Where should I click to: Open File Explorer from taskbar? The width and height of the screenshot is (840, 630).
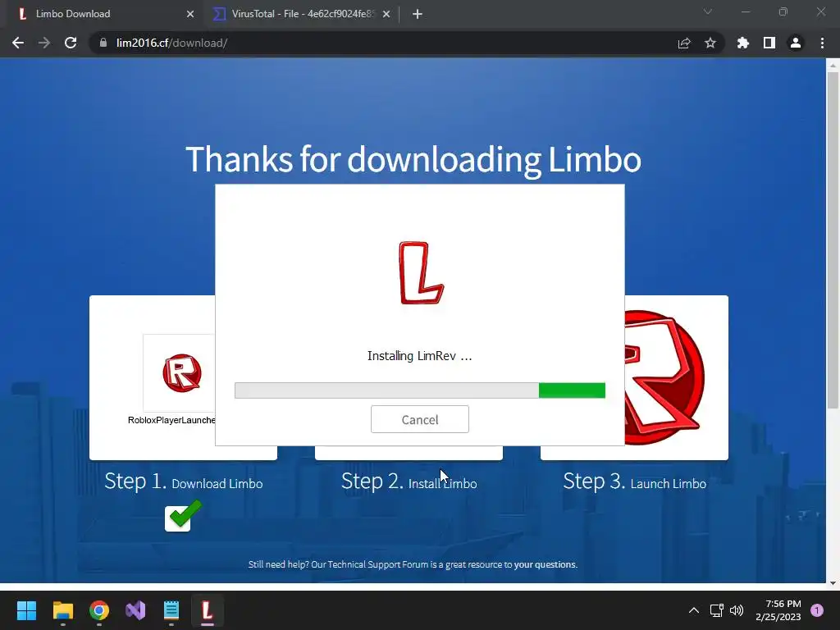[x=62, y=610]
